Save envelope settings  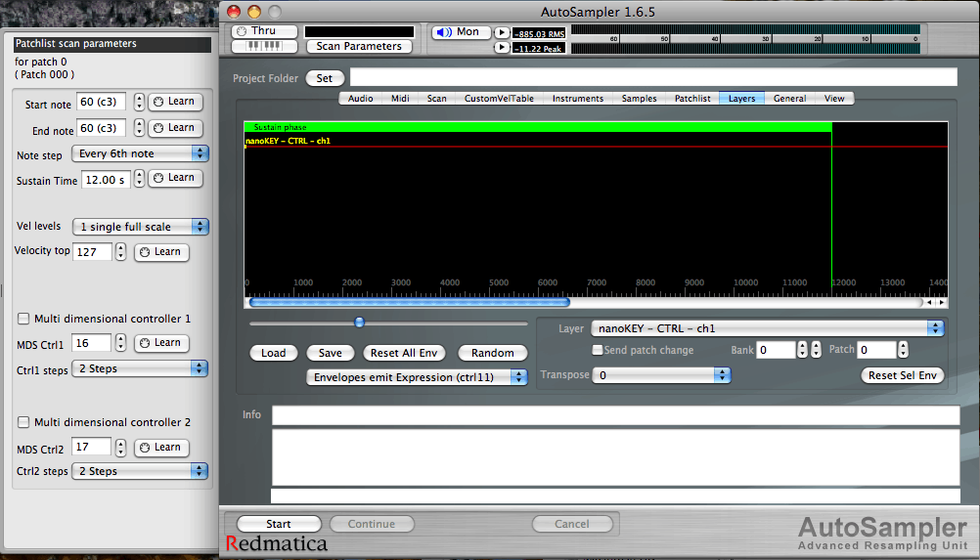point(330,354)
